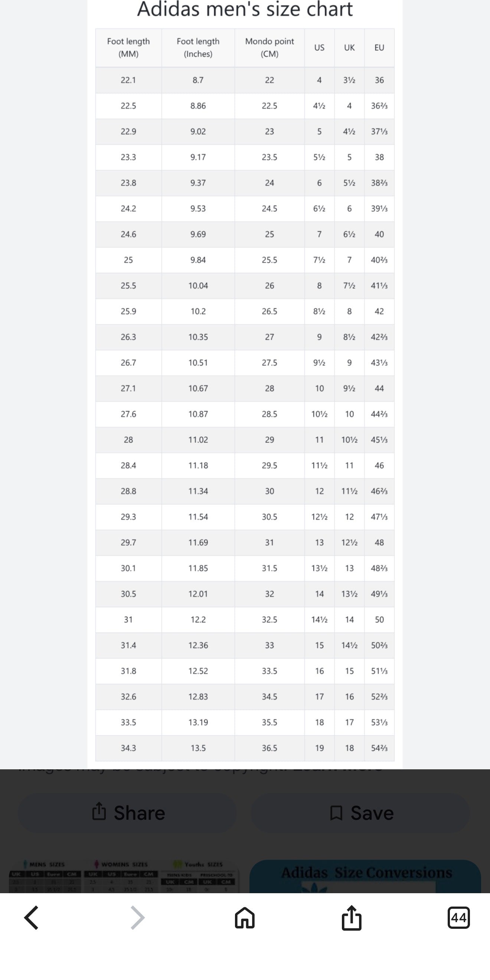Screen dimensions: 490x980
Task: Select the 13.5 inches foot length cell
Action: coord(198,748)
